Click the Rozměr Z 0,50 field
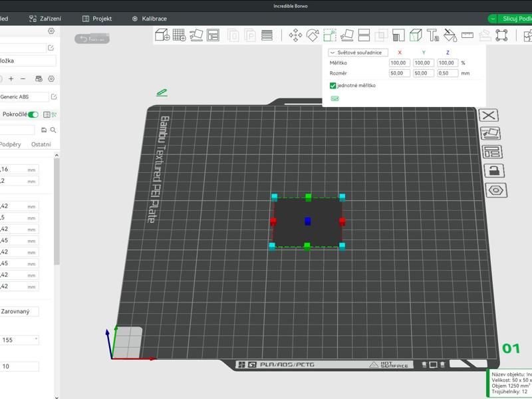532x399 pixels. point(448,73)
